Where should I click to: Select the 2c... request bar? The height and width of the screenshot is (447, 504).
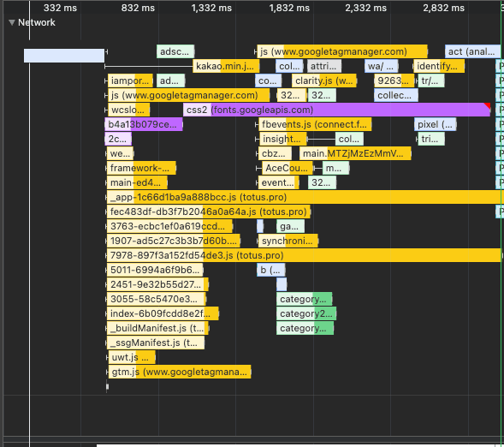[118, 139]
